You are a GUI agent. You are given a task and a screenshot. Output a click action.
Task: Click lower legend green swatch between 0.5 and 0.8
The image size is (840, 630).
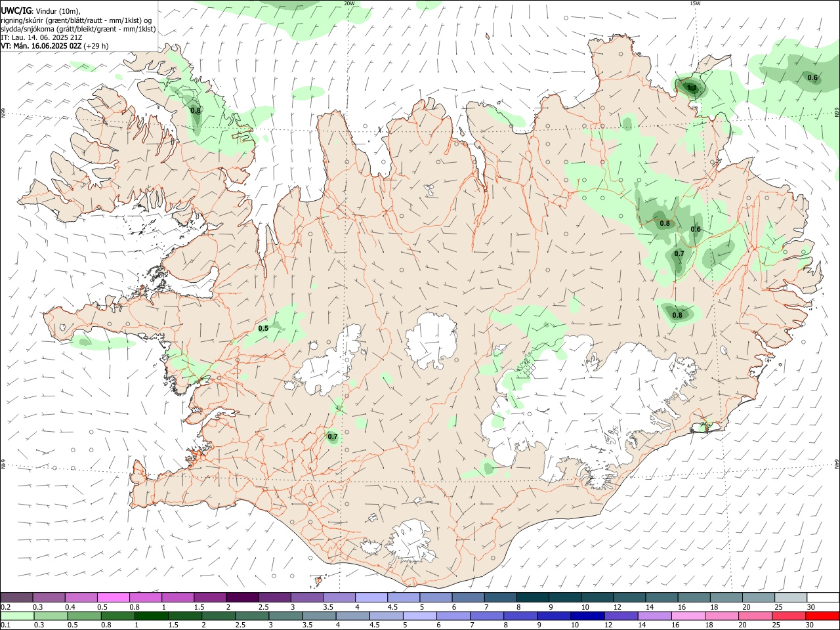point(85,616)
